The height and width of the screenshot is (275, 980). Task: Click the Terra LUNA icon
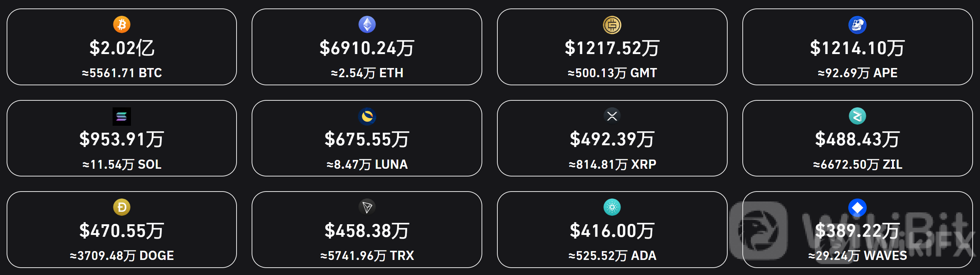(x=367, y=117)
